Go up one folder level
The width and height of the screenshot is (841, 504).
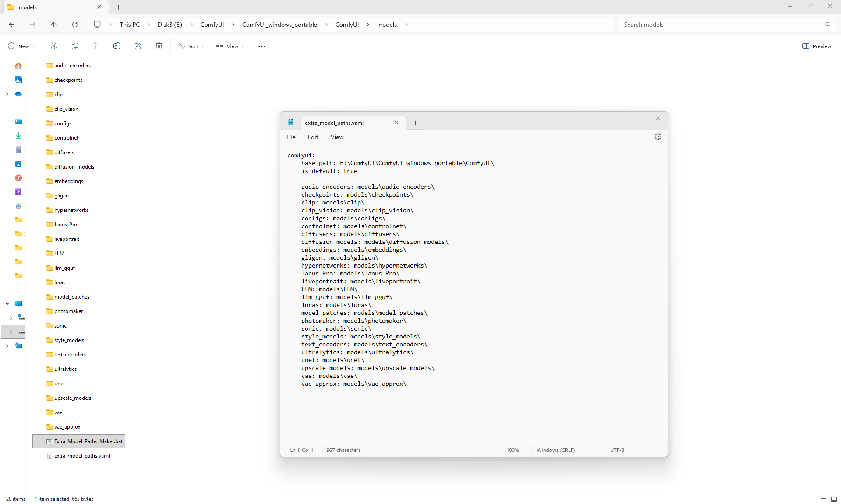(x=53, y=25)
